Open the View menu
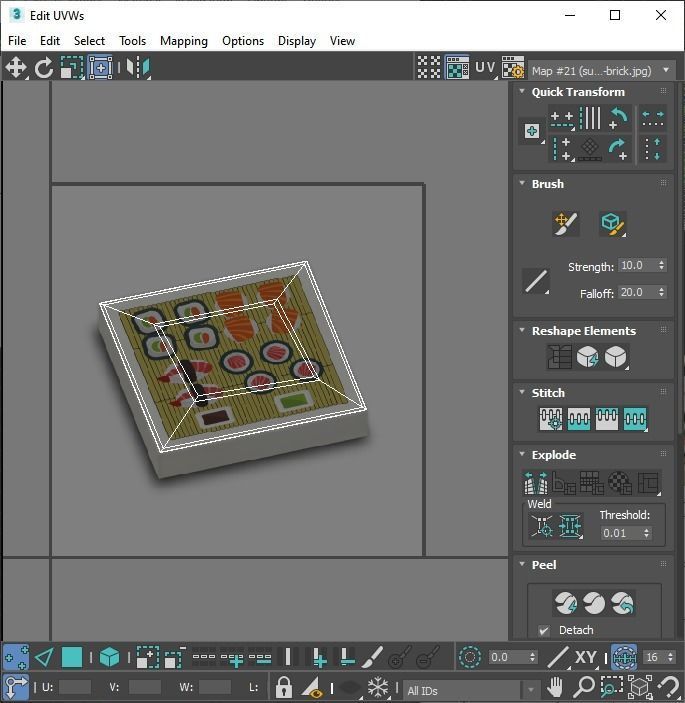 342,41
